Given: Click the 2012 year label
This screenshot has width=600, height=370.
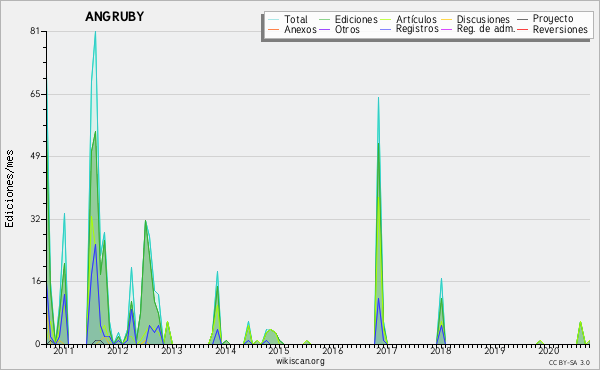Looking at the screenshot, I should click(x=117, y=350).
